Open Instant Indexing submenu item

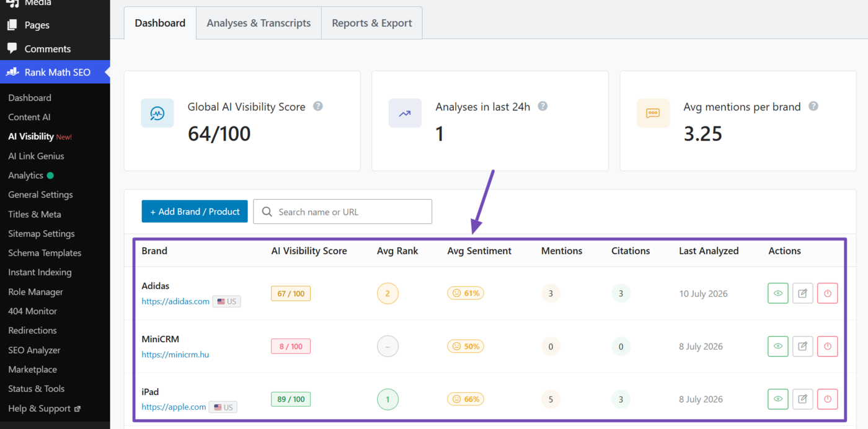click(40, 272)
